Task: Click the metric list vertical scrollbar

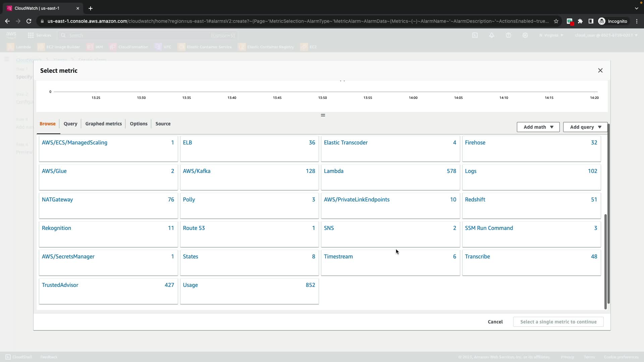Action: [605, 261]
